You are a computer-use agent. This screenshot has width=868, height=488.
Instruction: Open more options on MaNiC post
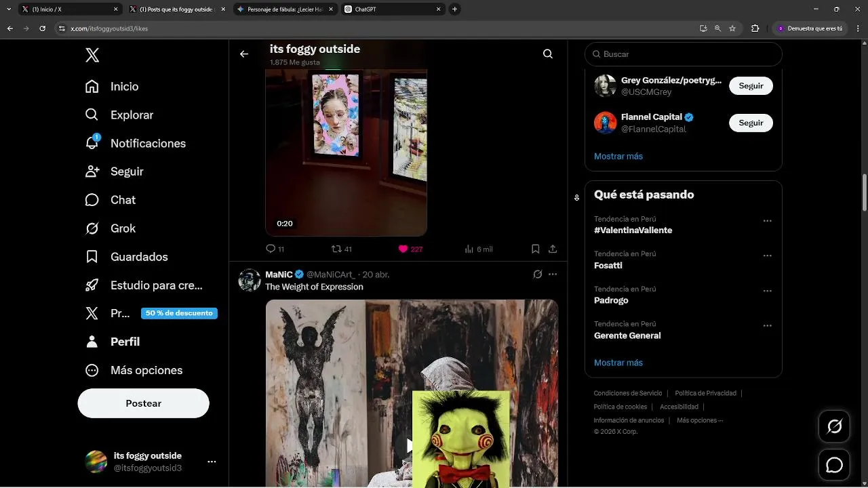[553, 274]
